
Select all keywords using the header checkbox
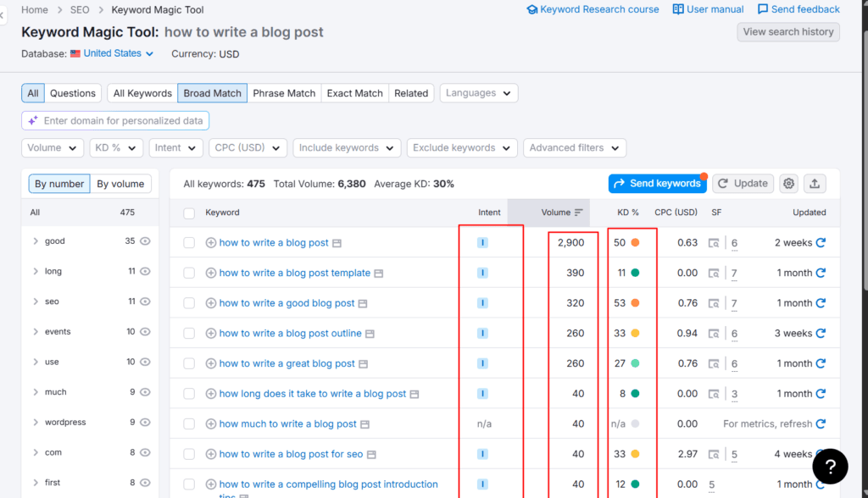[189, 213]
